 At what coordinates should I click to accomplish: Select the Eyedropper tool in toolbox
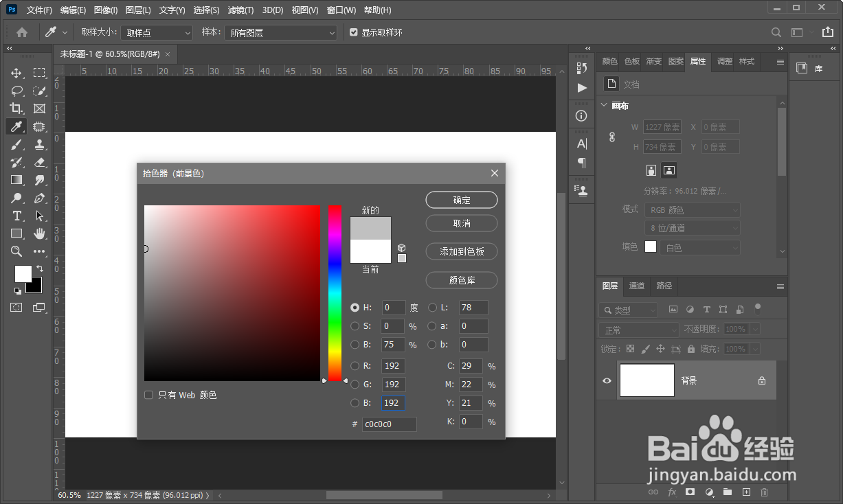[16, 126]
